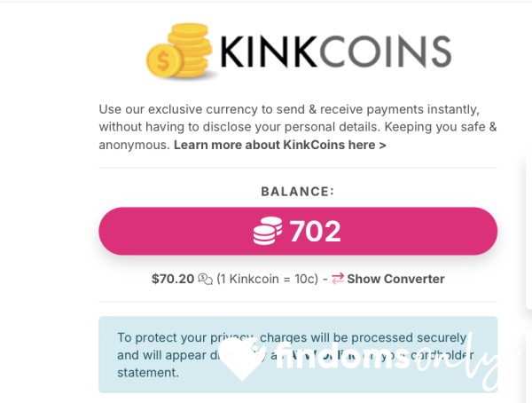Click the $70.20 dollar amount

pos(173,279)
